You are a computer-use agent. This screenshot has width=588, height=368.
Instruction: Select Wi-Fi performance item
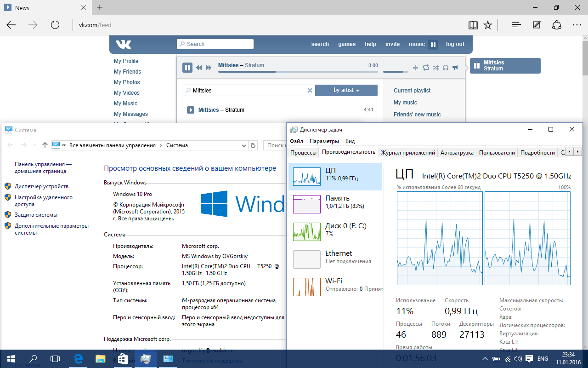[x=335, y=287]
